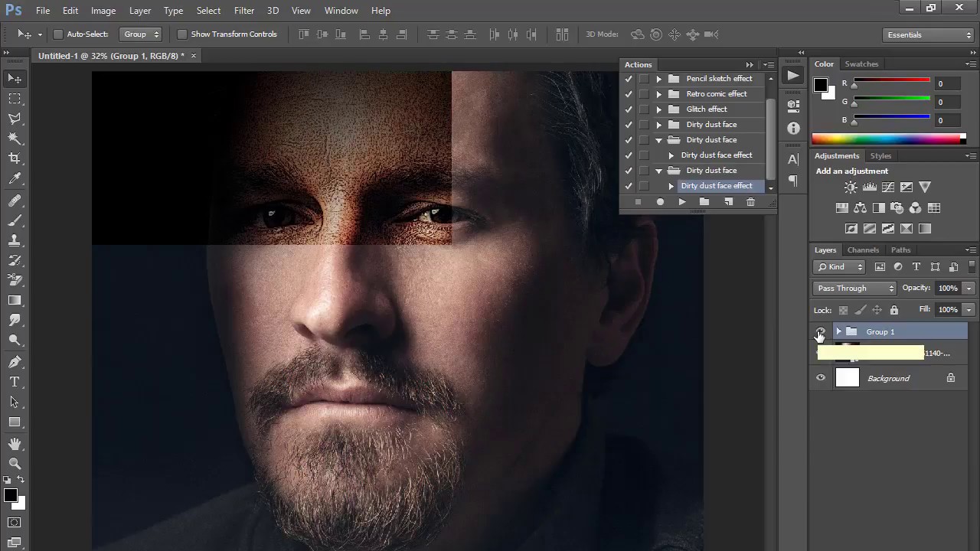Select the Brush tool in the toolbox
The height and width of the screenshot is (551, 980).
[x=15, y=220]
